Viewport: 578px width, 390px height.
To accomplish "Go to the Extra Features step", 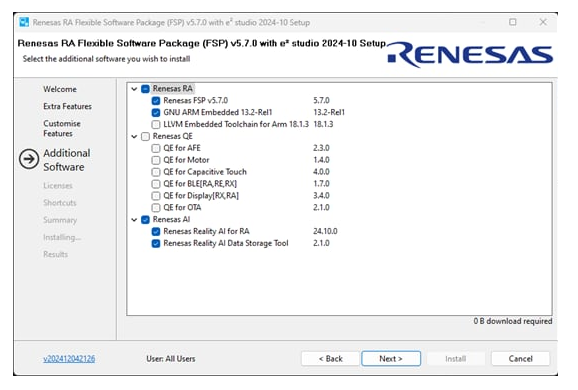I will [67, 106].
